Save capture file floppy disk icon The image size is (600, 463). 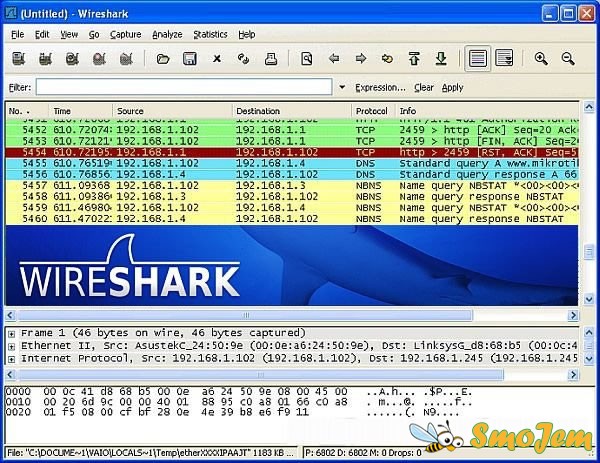coord(190,59)
